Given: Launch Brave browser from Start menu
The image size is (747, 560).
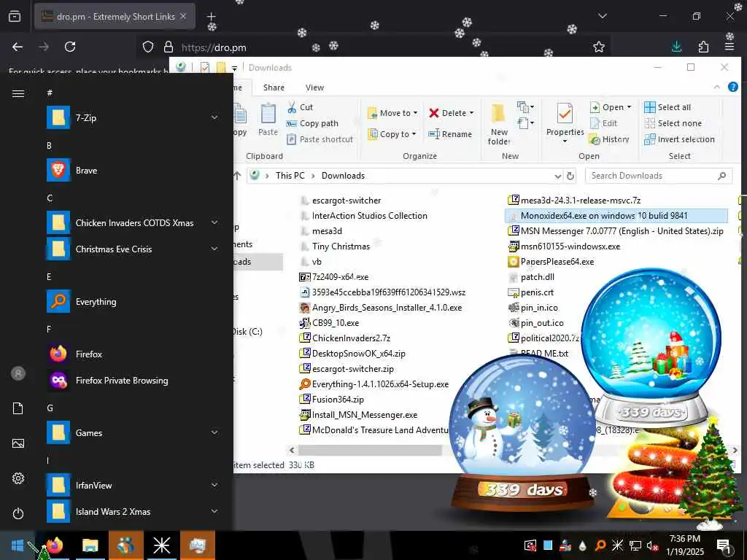Looking at the screenshot, I should tap(133, 170).
